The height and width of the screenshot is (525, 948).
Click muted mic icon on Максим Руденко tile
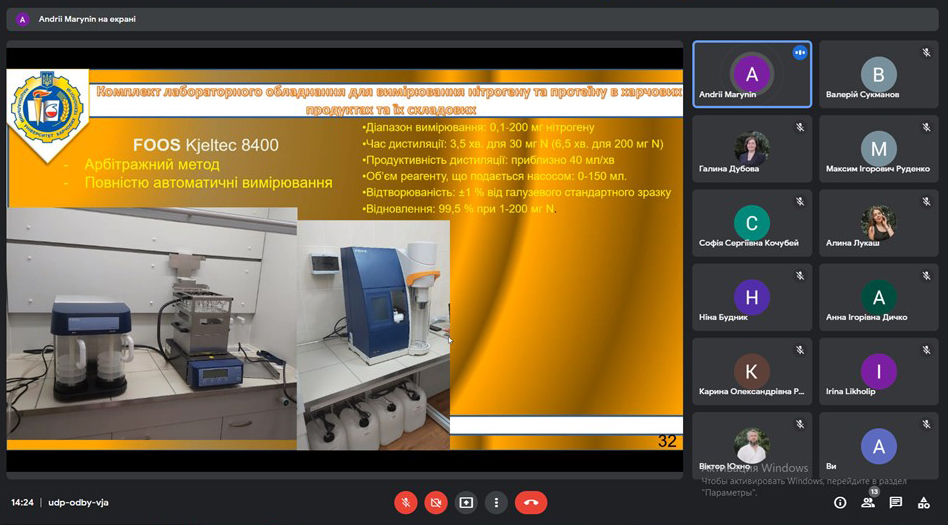click(x=926, y=127)
